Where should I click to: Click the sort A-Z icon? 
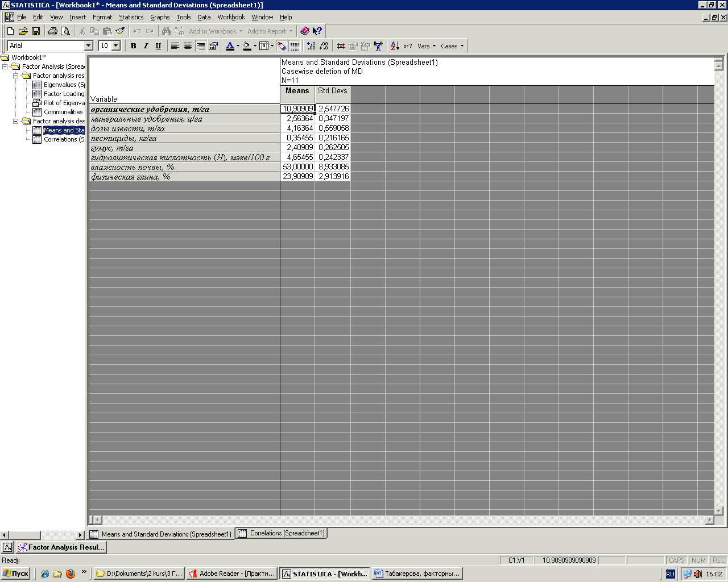click(395, 46)
